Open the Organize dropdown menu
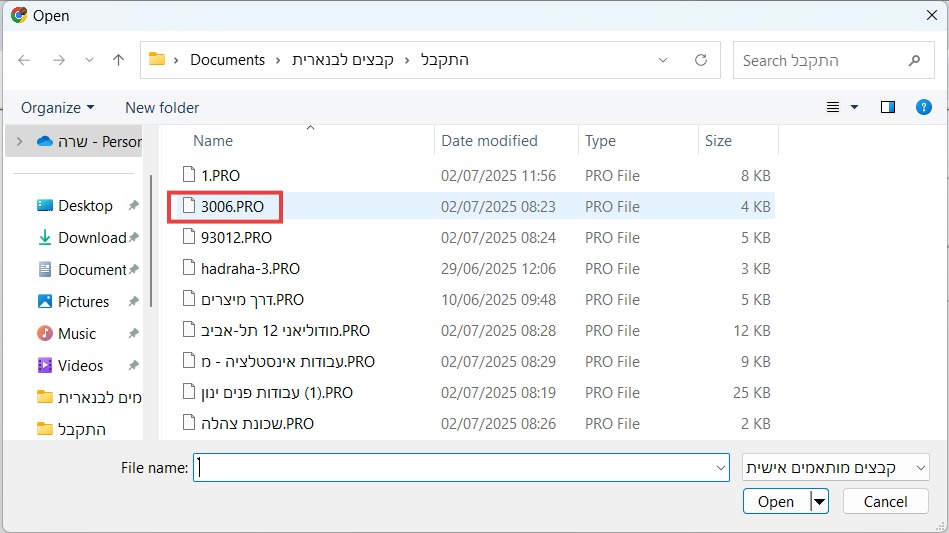The height and width of the screenshot is (533, 949). (x=58, y=107)
